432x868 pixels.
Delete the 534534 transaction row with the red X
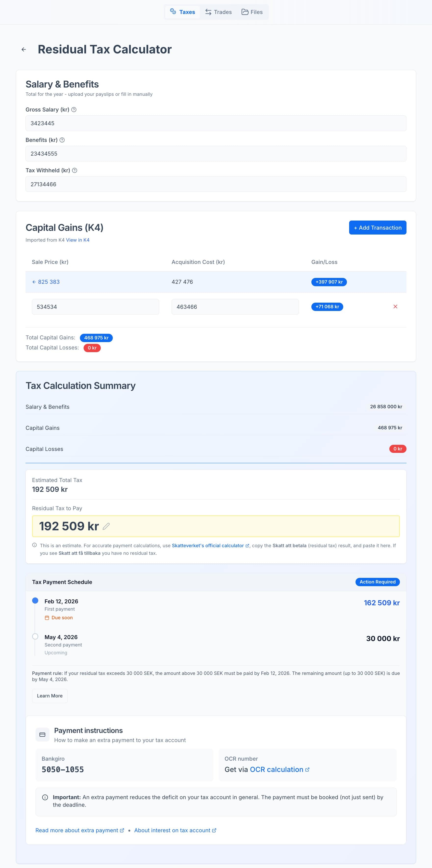pos(395,307)
